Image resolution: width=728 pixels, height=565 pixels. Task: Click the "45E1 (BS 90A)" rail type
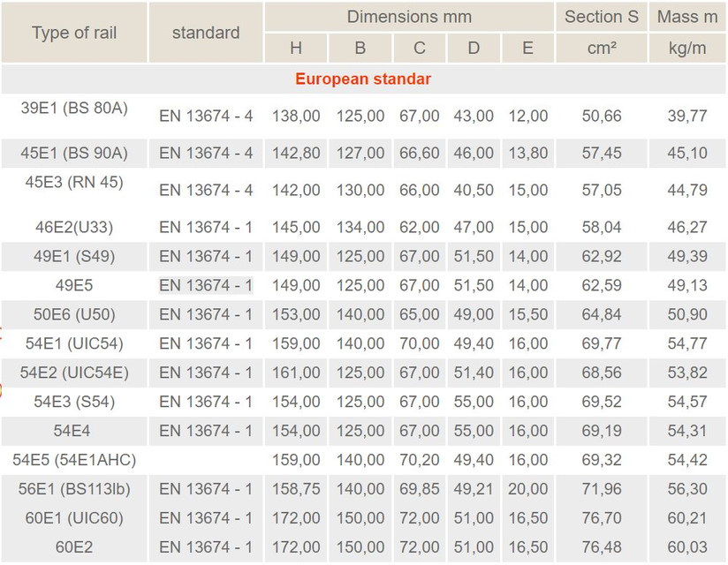(x=74, y=153)
